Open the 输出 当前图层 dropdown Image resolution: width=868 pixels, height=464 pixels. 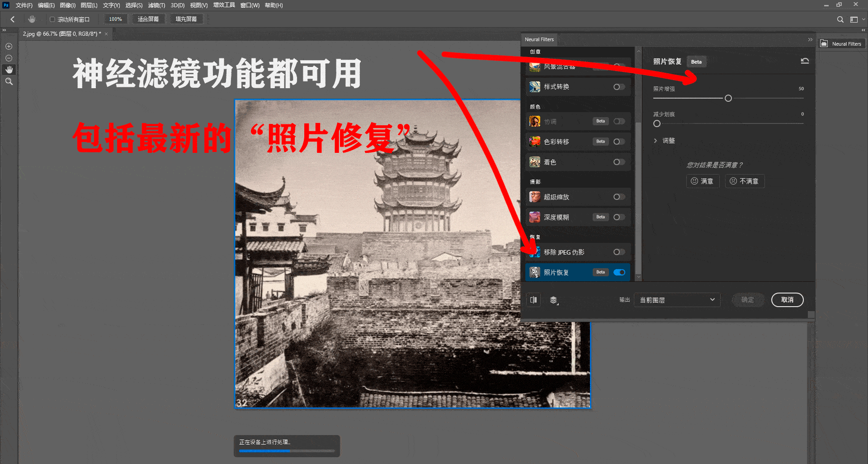pos(677,300)
